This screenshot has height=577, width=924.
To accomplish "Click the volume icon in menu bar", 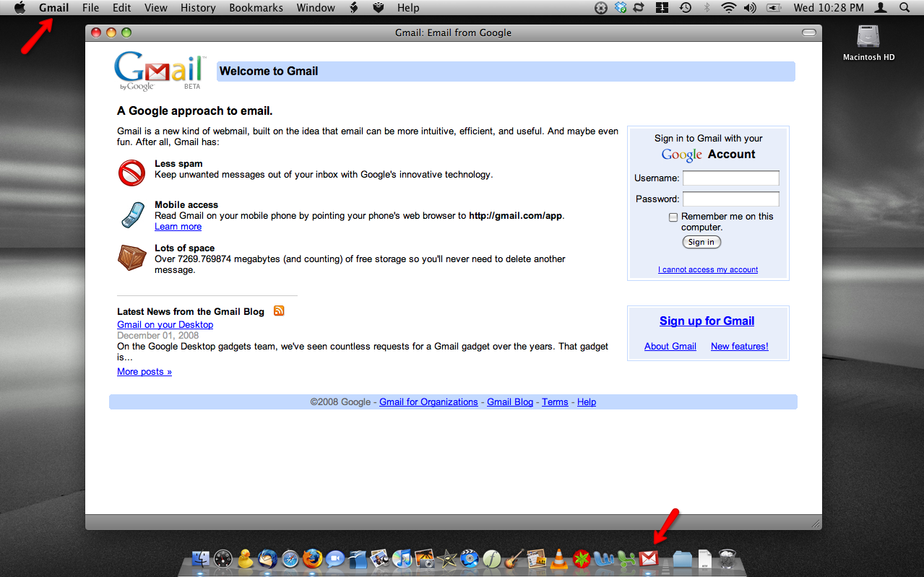I will click(750, 7).
